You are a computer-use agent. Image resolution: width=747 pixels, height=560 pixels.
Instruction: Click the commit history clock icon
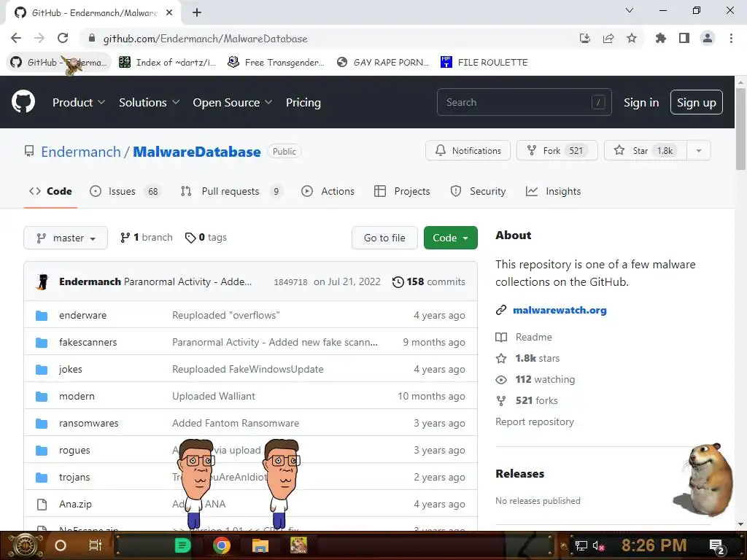click(398, 282)
